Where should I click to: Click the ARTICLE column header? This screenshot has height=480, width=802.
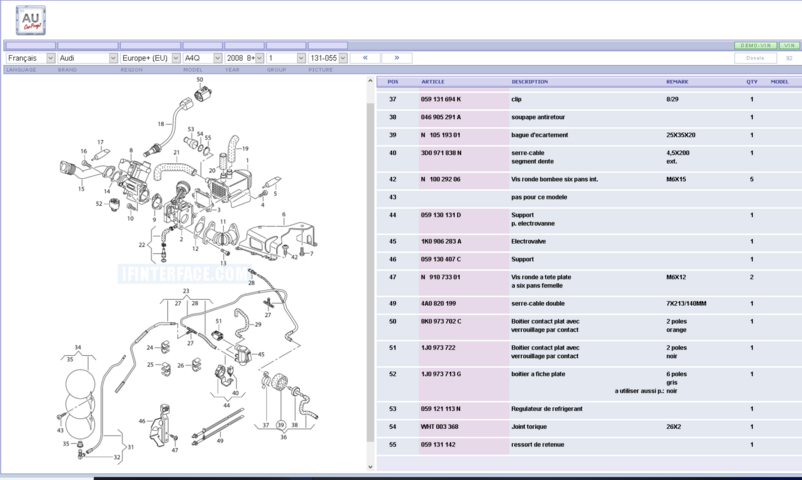click(433, 82)
